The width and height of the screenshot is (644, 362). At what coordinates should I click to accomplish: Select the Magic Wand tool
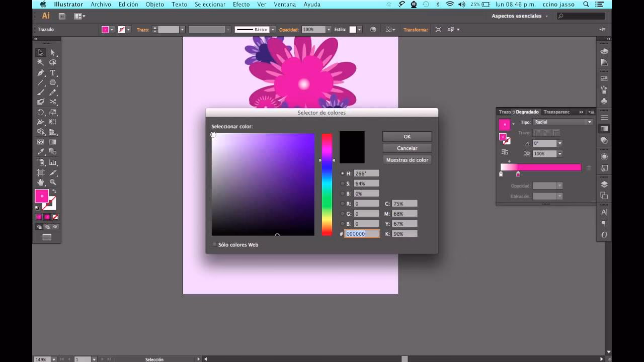click(40, 62)
